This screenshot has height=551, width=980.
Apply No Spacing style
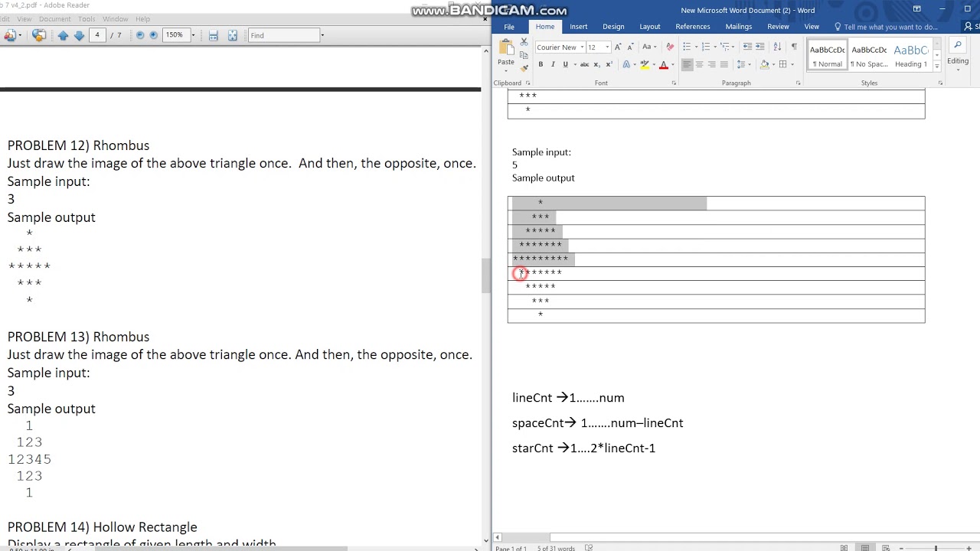868,55
